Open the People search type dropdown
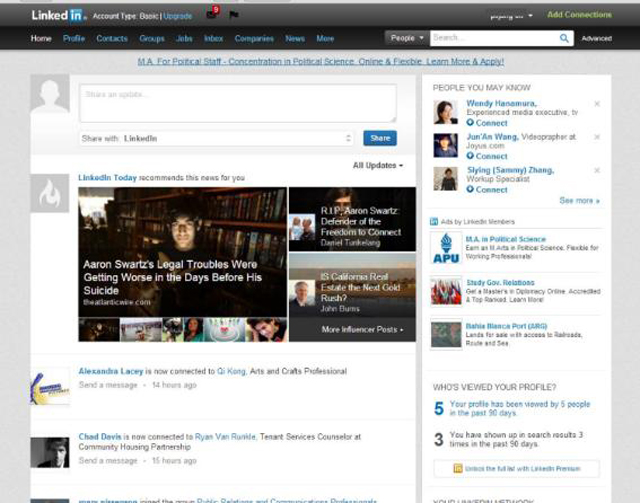This screenshot has height=503, width=640. tap(407, 38)
